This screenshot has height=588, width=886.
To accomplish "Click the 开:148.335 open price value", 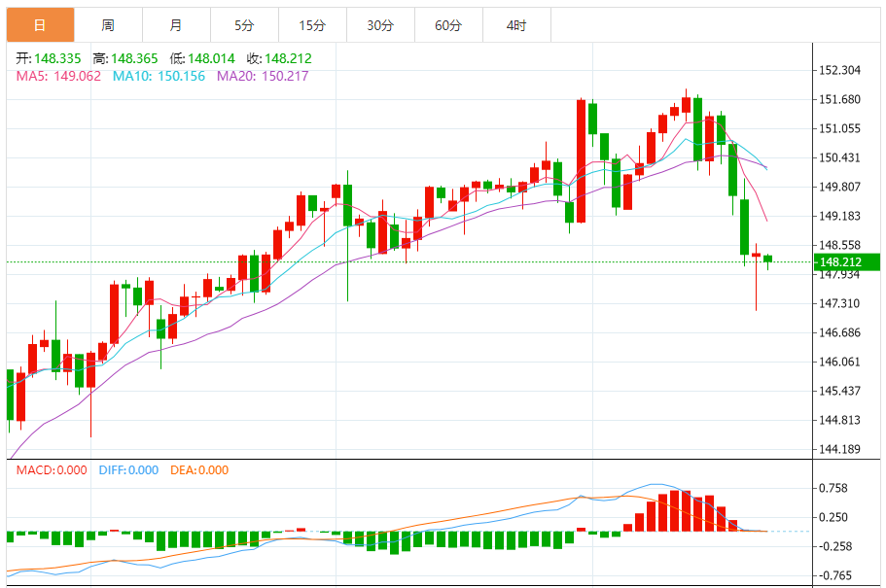I will (49, 58).
